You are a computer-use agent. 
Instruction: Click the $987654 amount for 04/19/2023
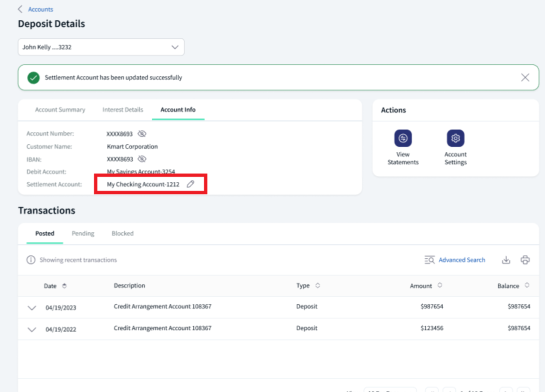coord(432,306)
